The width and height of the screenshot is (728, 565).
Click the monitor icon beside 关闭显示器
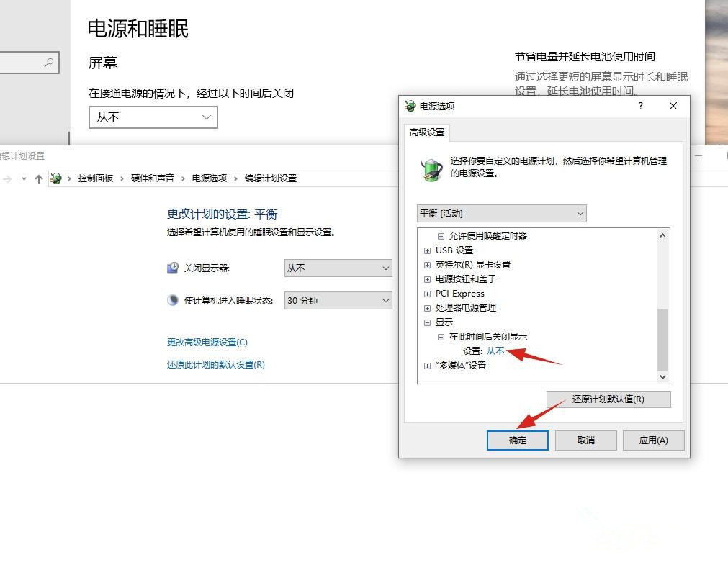[172, 267]
